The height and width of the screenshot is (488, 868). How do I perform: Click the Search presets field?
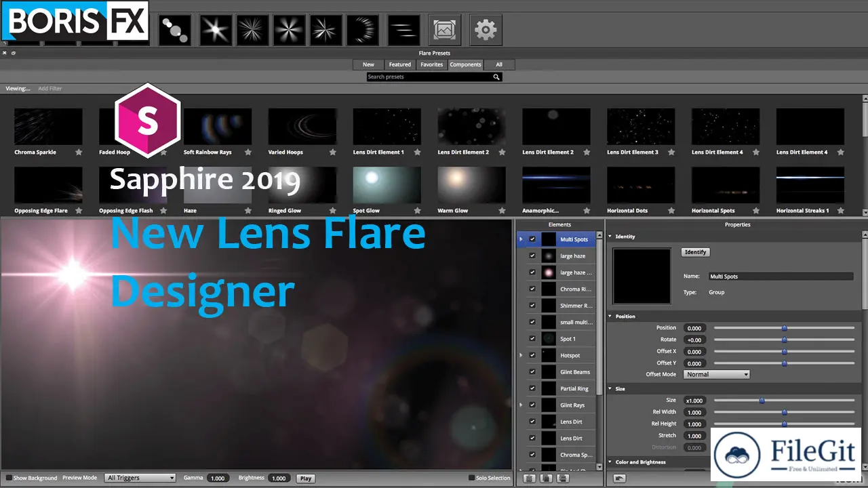pyautogui.click(x=429, y=77)
